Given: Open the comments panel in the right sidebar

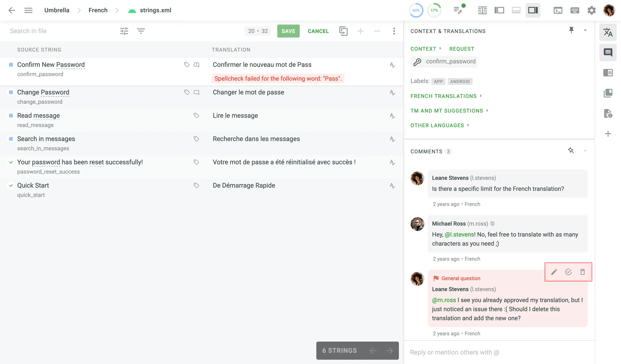Looking at the screenshot, I should pos(608,52).
